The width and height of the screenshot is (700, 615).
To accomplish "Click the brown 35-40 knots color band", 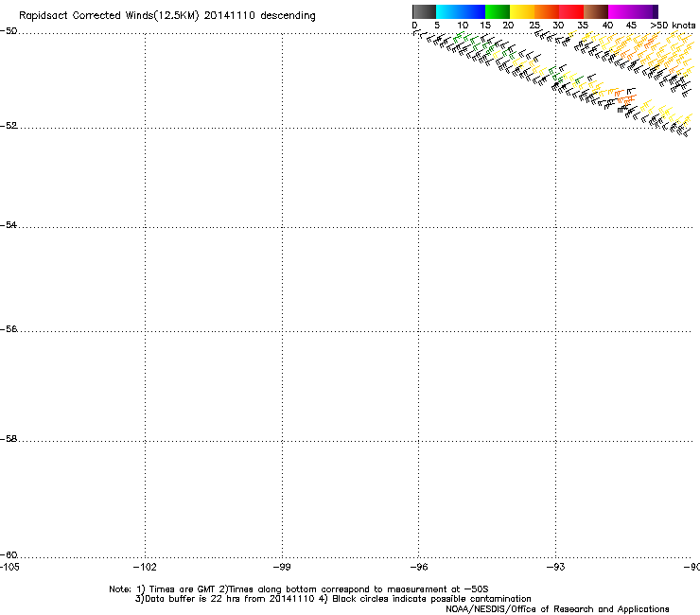I will coord(596,11).
